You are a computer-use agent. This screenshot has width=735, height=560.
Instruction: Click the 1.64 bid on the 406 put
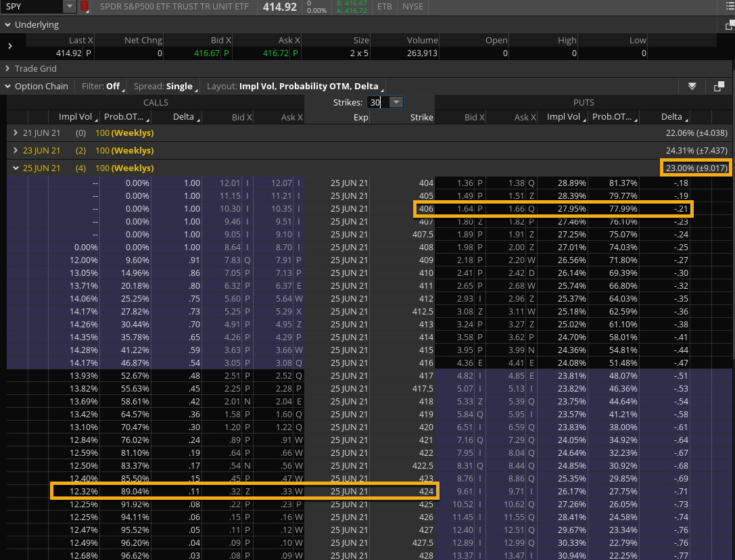[465, 209]
